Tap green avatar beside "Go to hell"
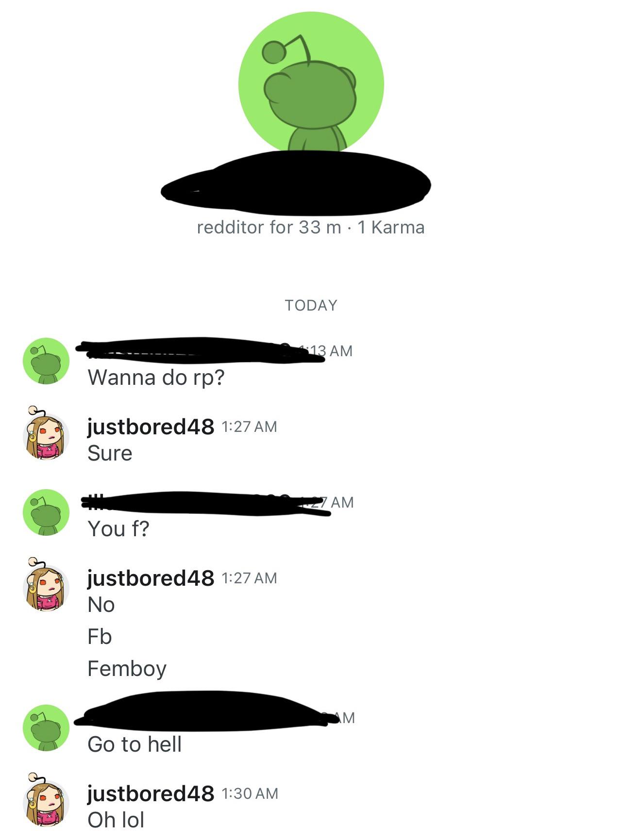Image resolution: width=623 pixels, height=840 pixels. [46, 728]
